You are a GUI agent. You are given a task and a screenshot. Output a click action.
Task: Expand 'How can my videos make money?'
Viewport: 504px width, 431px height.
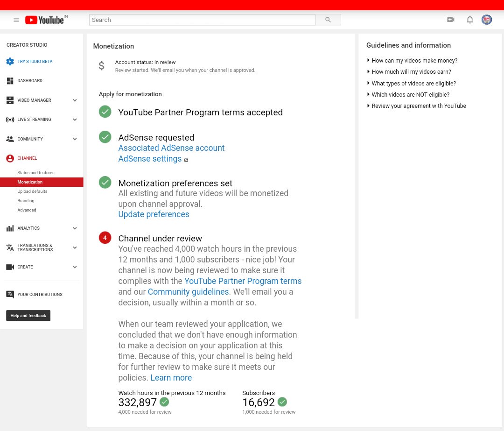point(412,60)
